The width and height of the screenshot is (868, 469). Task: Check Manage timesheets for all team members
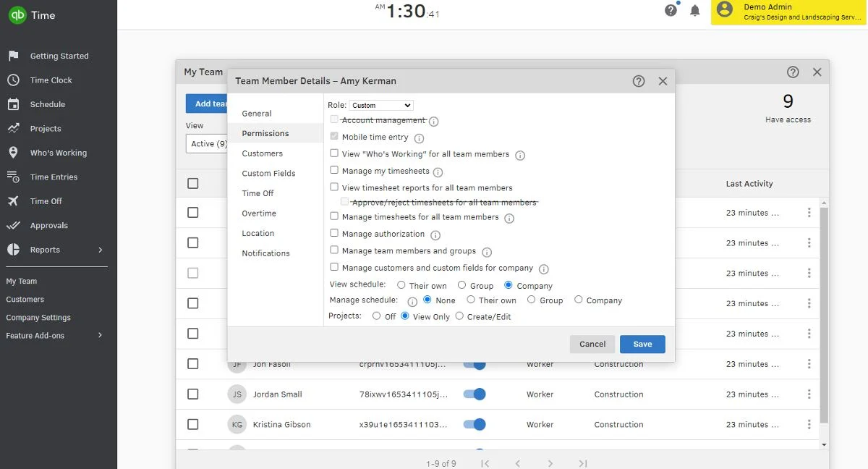click(334, 216)
